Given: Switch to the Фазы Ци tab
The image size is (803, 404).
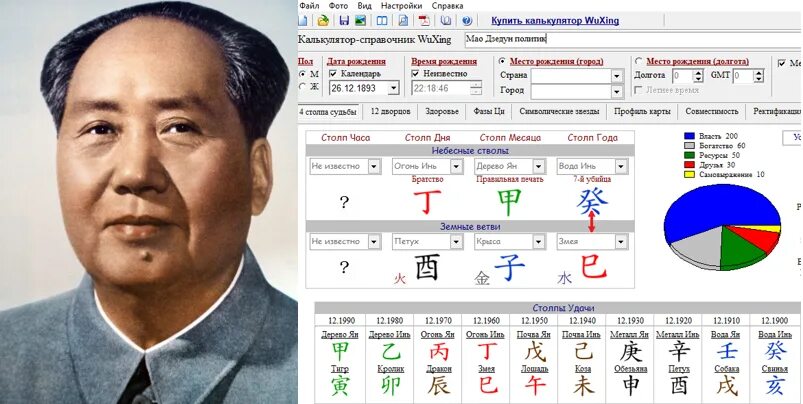Looking at the screenshot, I should click(489, 111).
